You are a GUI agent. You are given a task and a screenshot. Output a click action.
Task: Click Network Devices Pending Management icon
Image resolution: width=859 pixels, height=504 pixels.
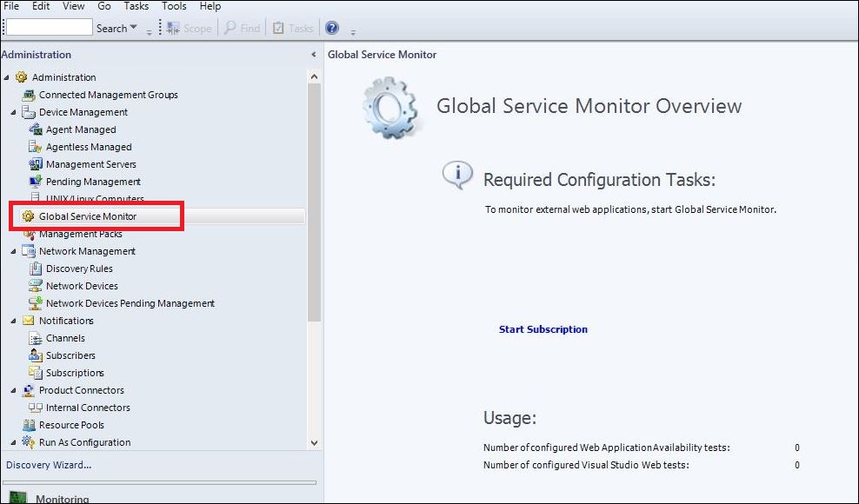click(x=35, y=303)
